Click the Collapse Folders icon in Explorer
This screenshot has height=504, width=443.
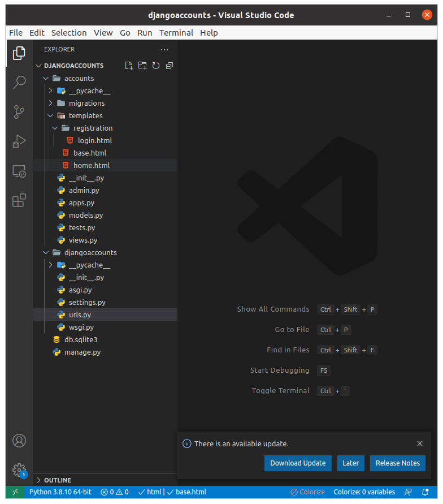click(170, 66)
